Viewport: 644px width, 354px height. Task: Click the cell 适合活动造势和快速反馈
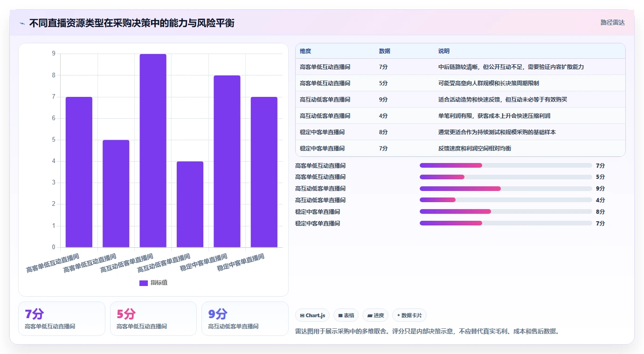503,100
